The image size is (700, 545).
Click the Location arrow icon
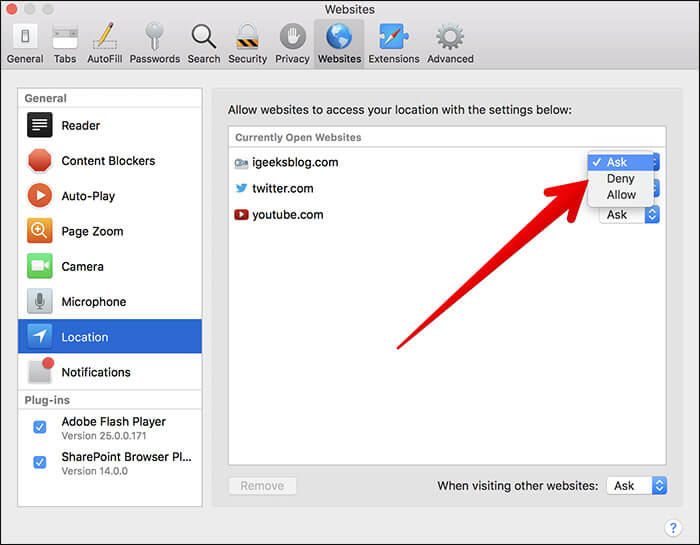coord(39,337)
